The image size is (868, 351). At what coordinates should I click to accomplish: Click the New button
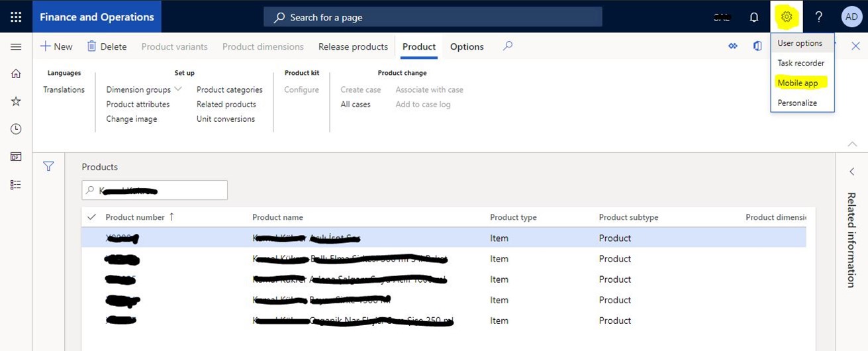click(56, 46)
